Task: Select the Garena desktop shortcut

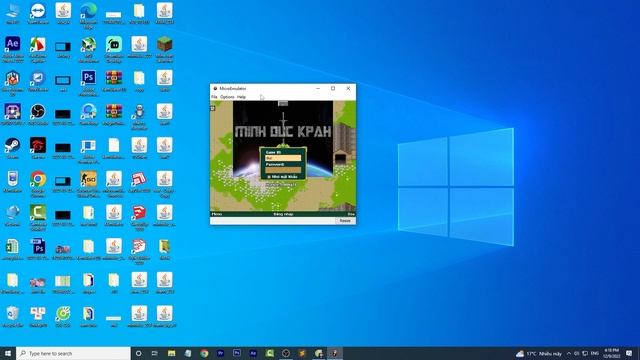Action: click(38, 148)
